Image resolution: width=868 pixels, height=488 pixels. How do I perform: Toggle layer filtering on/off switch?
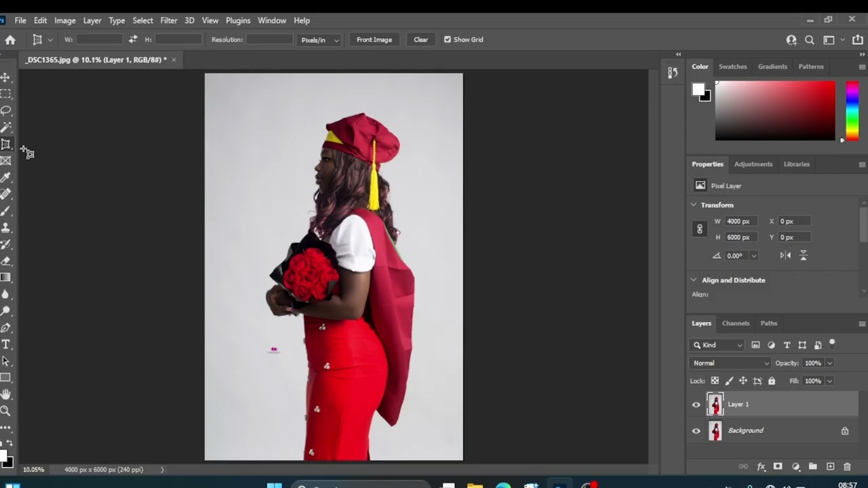coord(832,344)
